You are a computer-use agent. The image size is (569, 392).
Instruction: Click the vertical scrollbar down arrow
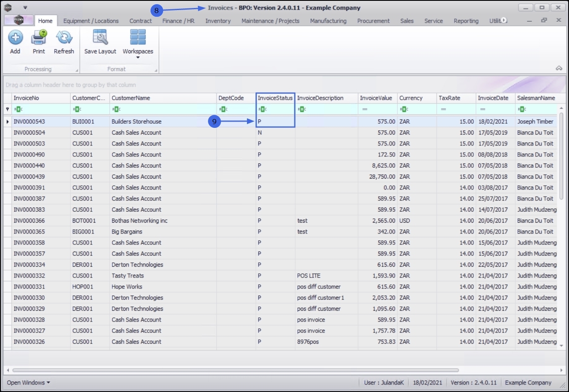[x=561, y=345]
